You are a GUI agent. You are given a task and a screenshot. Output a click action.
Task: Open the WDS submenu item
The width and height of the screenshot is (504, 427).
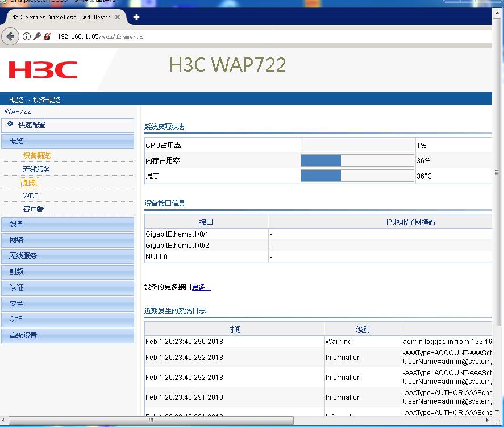pos(31,196)
